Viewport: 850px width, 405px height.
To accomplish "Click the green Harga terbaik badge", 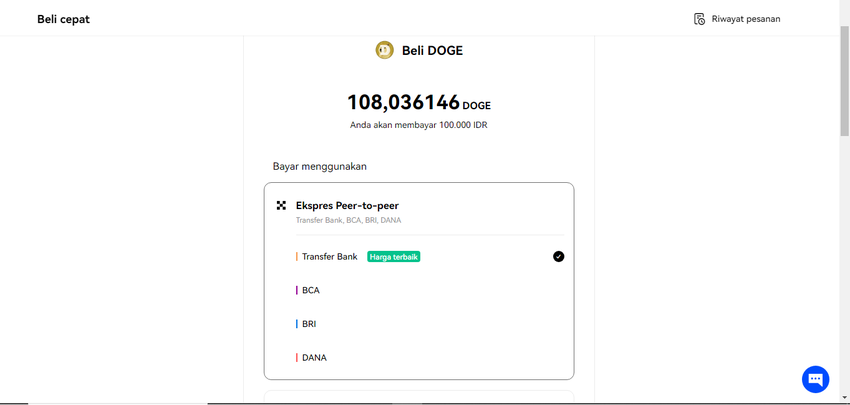I will click(x=393, y=257).
